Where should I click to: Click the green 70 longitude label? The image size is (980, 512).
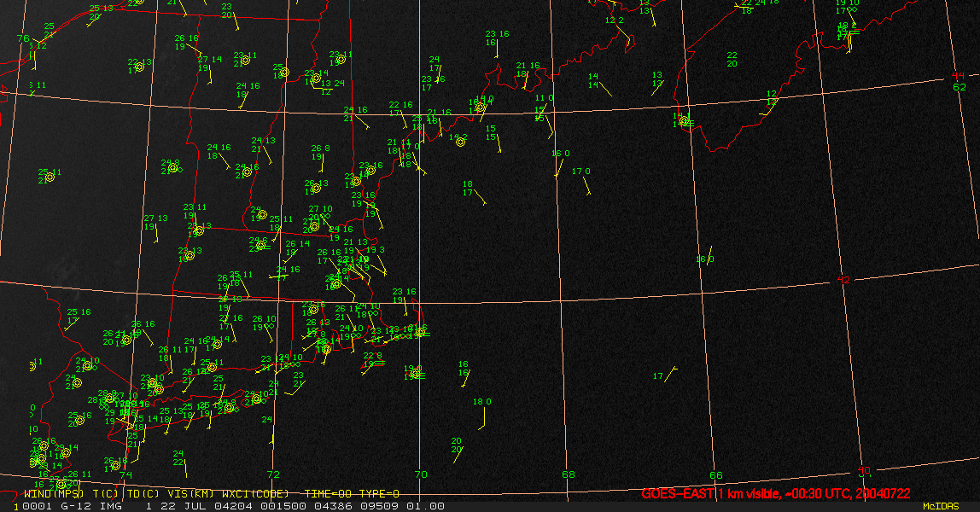pos(421,474)
